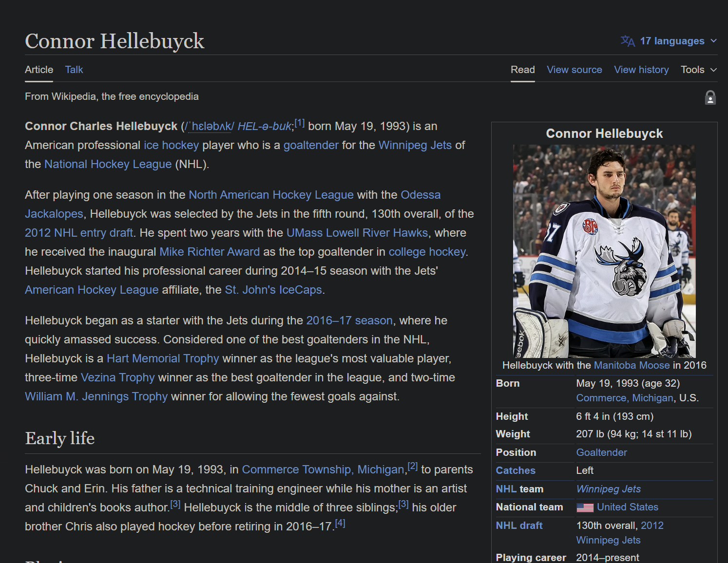Open UMass Lowell River Hawks link
Screen dimensions: 728x563
point(357,233)
